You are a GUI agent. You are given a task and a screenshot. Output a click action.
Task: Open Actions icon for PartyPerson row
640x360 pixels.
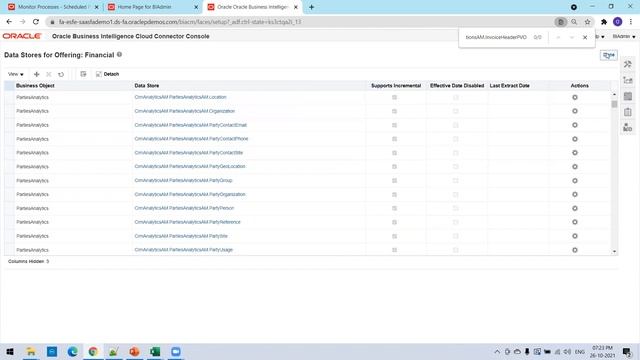(x=575, y=208)
